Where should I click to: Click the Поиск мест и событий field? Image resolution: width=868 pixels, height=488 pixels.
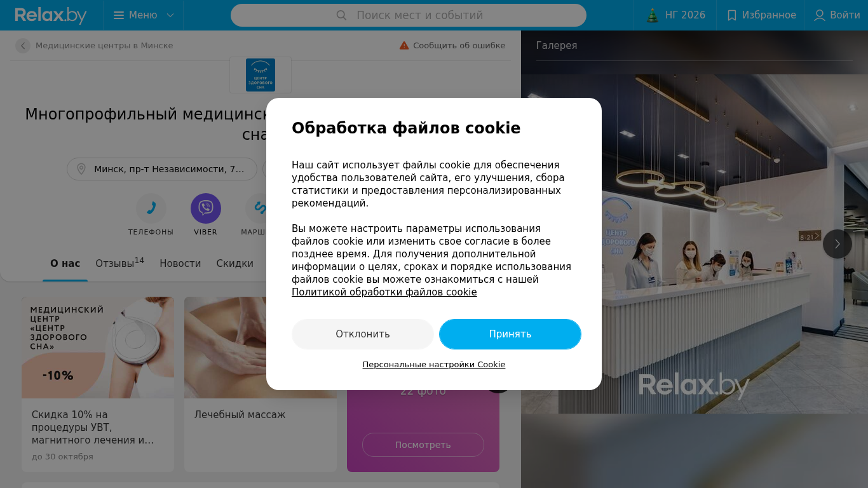[x=409, y=15]
